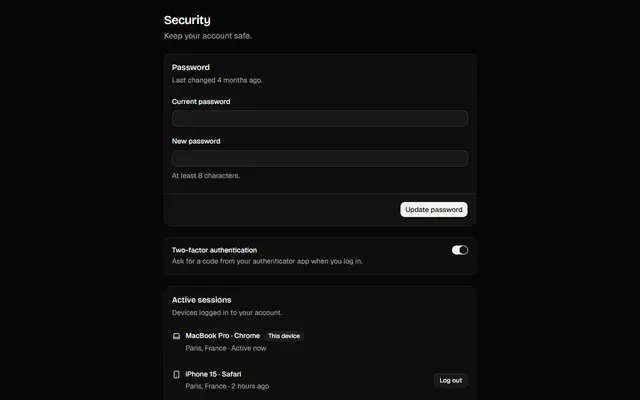The image size is (640, 400).
Task: Click the Update password button
Action: coord(433,209)
